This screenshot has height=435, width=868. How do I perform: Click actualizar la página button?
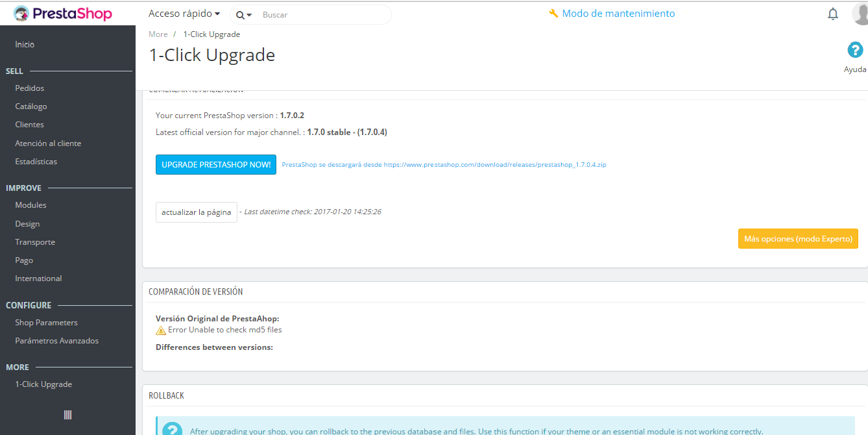(197, 212)
